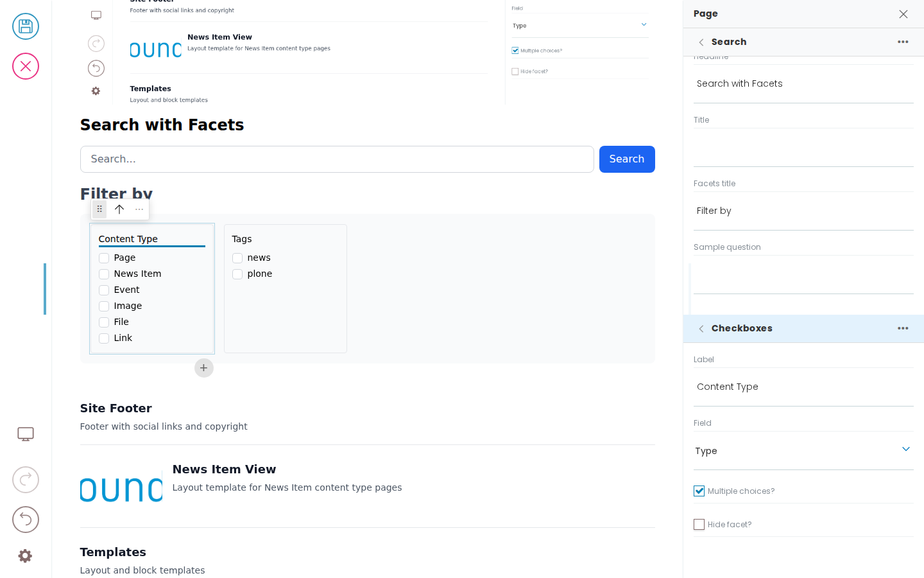The height and width of the screenshot is (578, 924).
Task: Cancel editing with the red X icon
Action: (26, 66)
